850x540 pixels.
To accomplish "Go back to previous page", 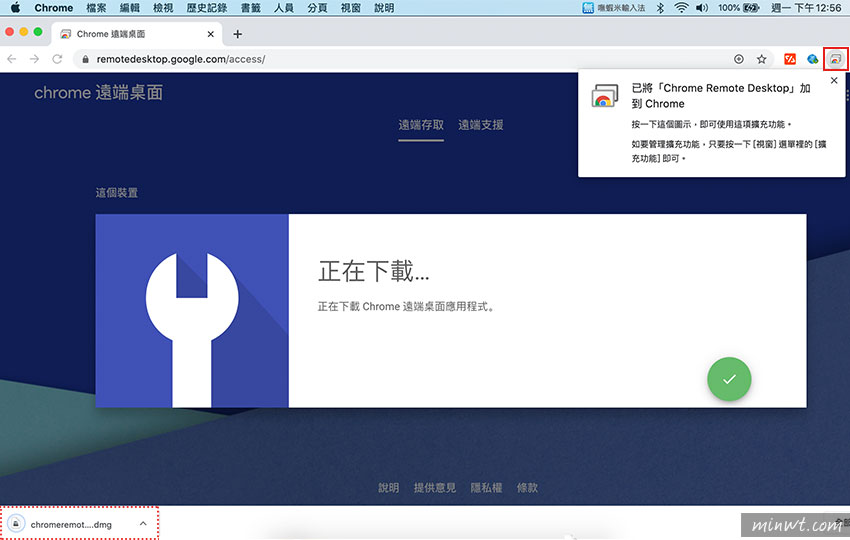I will click(12, 59).
